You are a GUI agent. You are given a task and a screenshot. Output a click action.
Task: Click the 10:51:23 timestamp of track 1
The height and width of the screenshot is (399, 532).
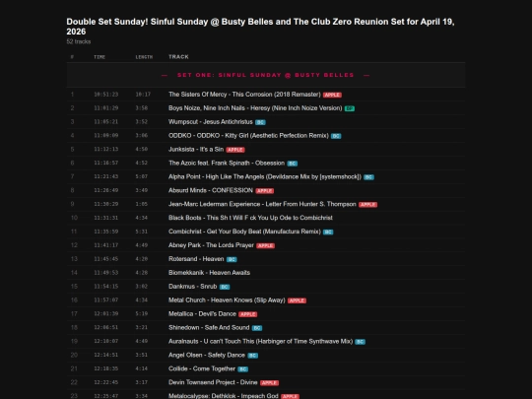[x=105, y=95]
